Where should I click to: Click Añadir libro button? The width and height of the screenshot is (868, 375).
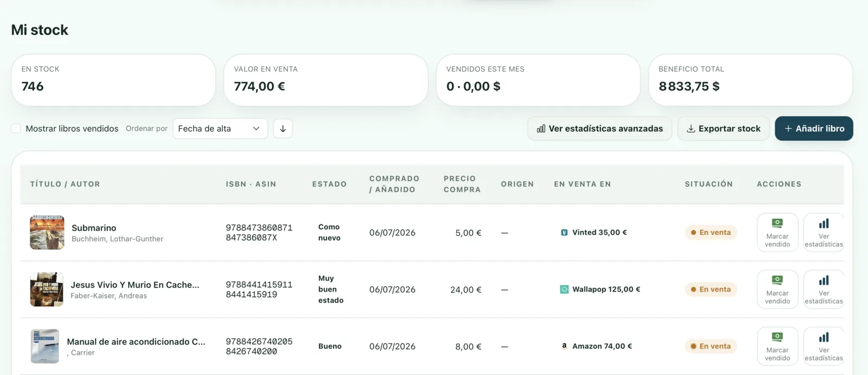coord(814,128)
